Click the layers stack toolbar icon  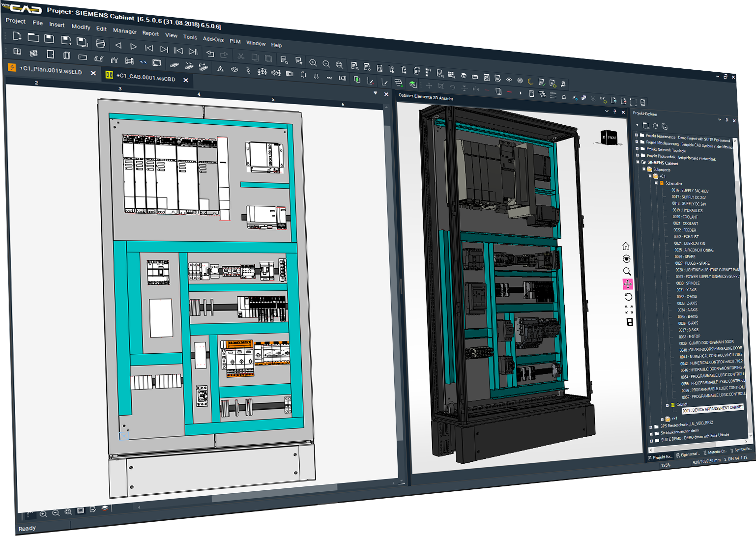[x=464, y=76]
